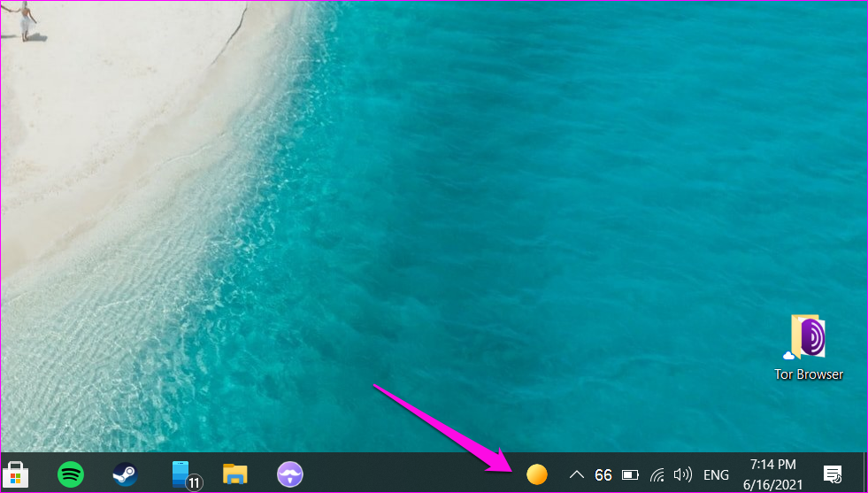Viewport: 868px width, 493px height.
Task: Select the Tor Browser desktop shortcut
Action: tap(809, 347)
